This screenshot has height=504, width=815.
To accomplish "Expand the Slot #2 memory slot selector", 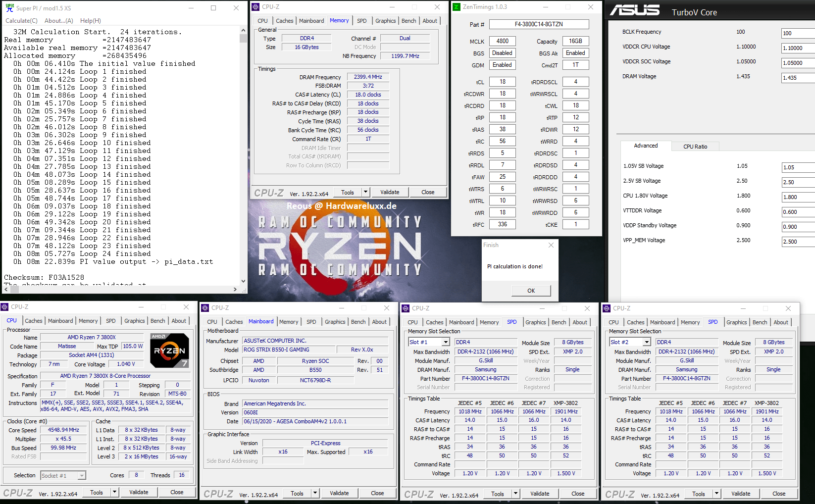I will pyautogui.click(x=647, y=342).
